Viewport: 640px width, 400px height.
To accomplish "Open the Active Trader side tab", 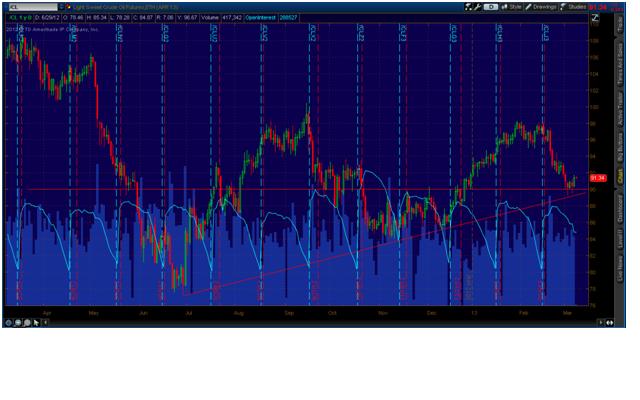I will 620,109.
